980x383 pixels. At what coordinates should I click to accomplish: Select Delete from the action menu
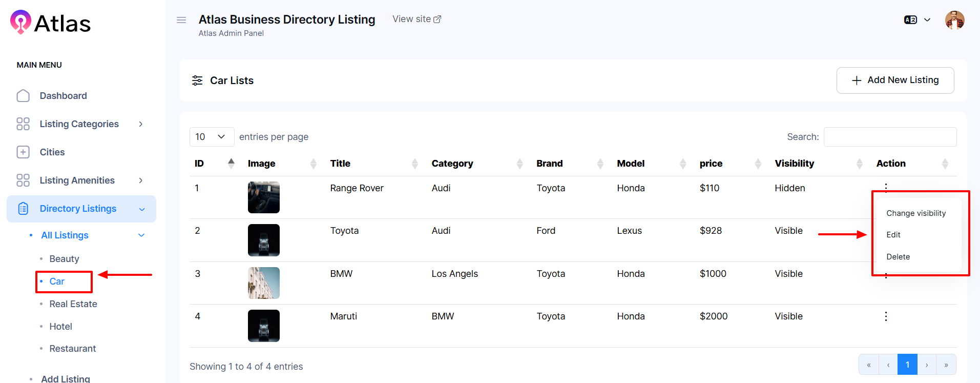898,257
